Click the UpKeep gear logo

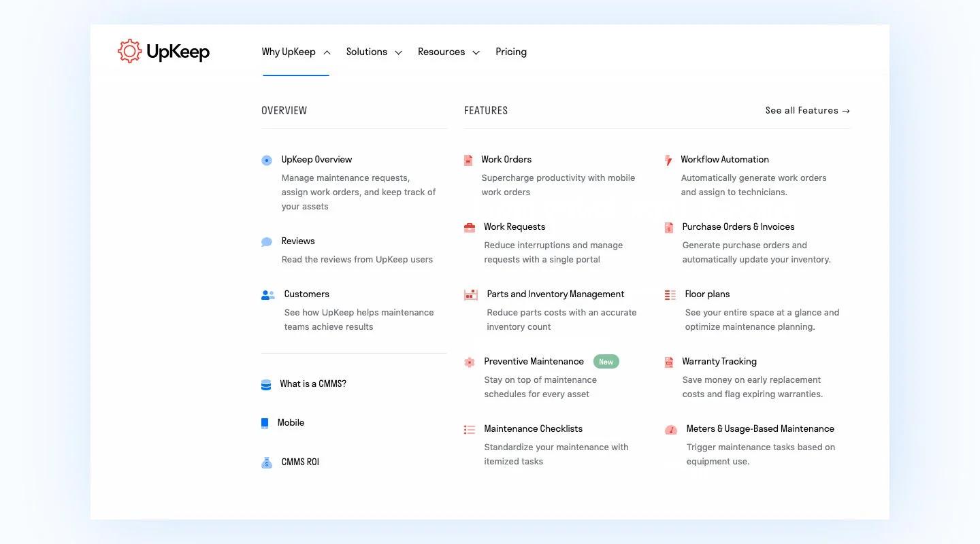pyautogui.click(x=129, y=51)
